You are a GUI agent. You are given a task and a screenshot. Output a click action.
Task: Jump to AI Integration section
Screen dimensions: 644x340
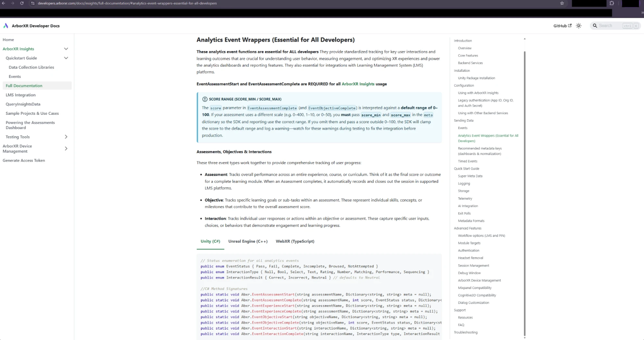click(x=468, y=206)
